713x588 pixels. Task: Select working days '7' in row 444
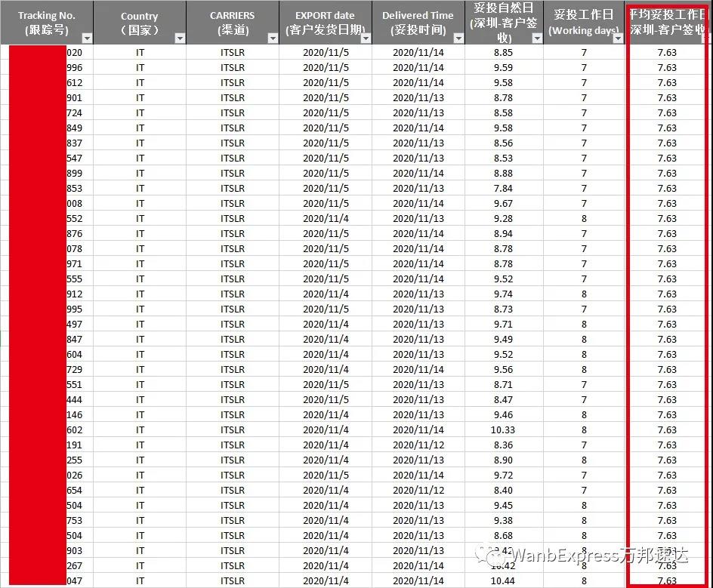584,400
